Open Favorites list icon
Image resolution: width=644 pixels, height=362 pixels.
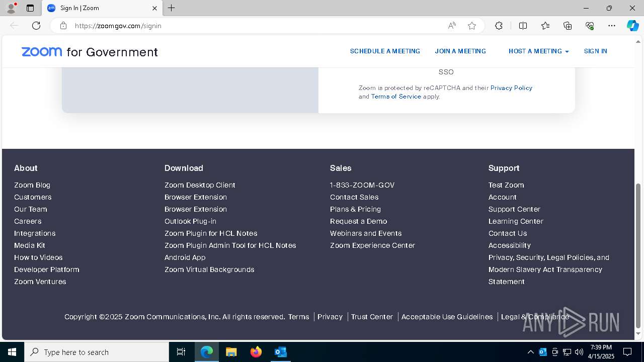(x=545, y=26)
